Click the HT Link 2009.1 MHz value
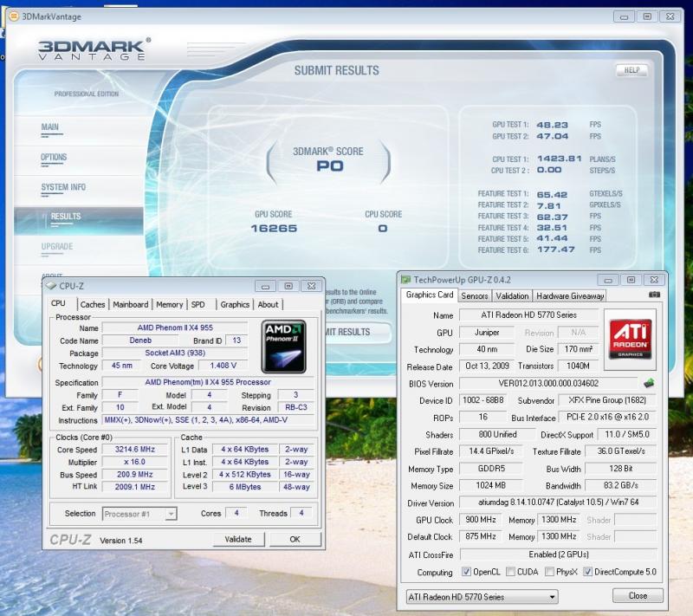693x616 pixels. pos(135,487)
